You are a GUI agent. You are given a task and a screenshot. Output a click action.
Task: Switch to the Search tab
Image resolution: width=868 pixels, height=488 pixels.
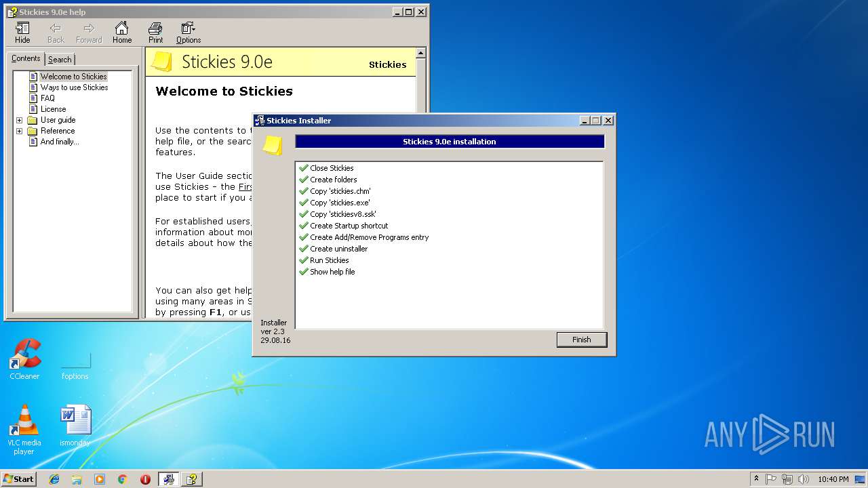click(60, 60)
